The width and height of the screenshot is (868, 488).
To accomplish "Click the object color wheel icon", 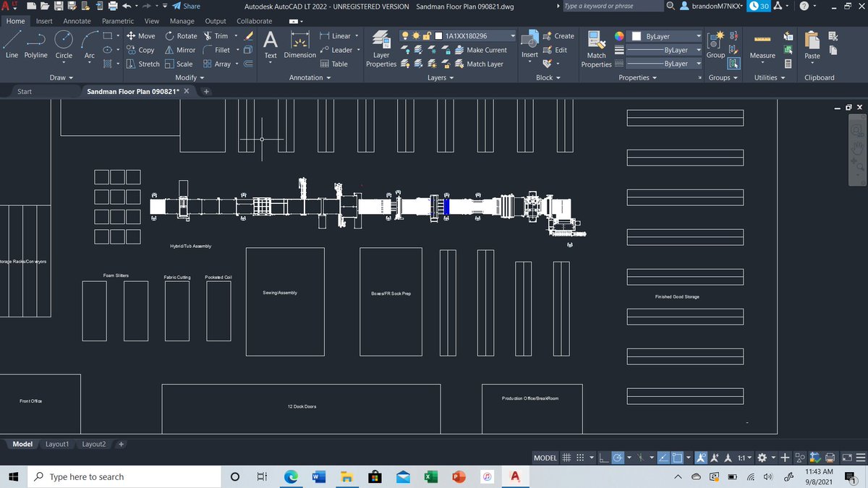I will (x=619, y=36).
